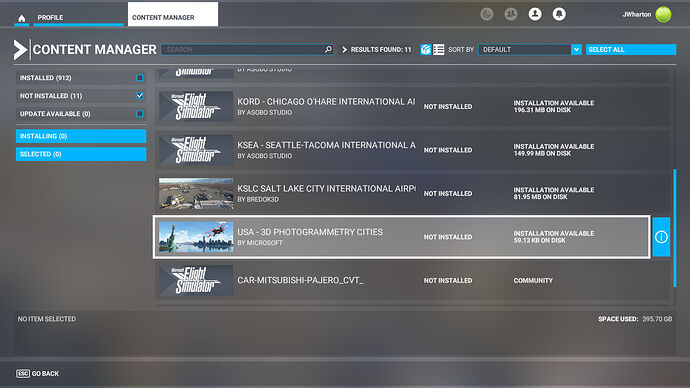The image size is (690, 388).
Task: Open the user account icon
Action: click(535, 14)
